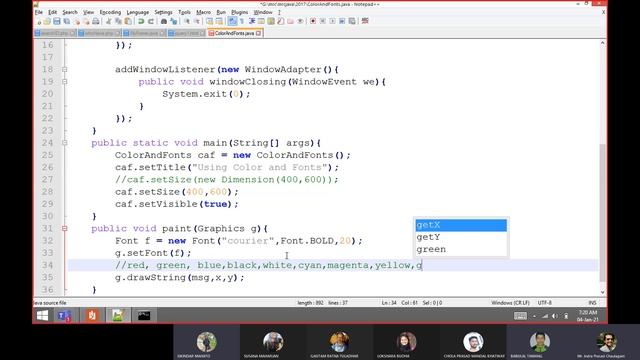Image resolution: width=640 pixels, height=360 pixels.
Task: Open Find using the binoculars icon
Action: click(x=164, y=21)
